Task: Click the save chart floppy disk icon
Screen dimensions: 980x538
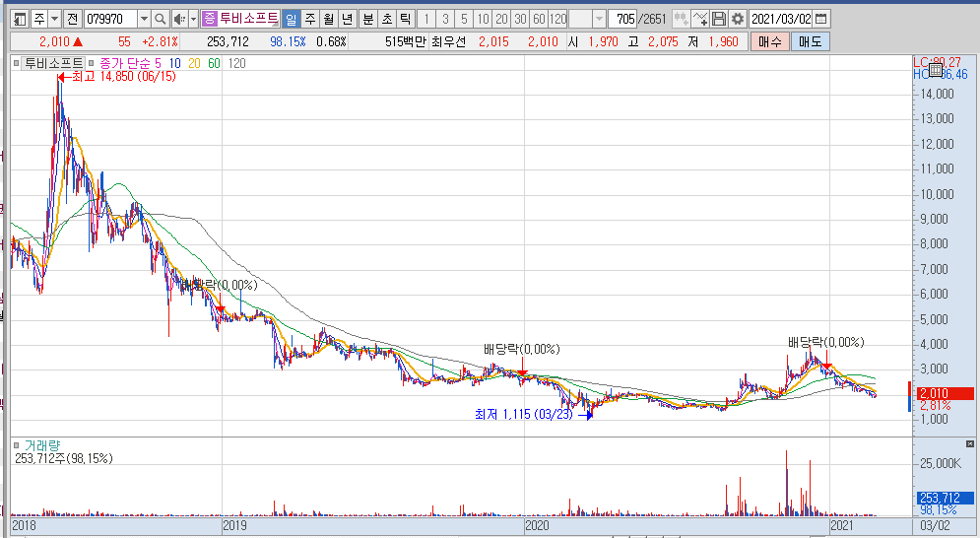Action: pyautogui.click(x=719, y=19)
